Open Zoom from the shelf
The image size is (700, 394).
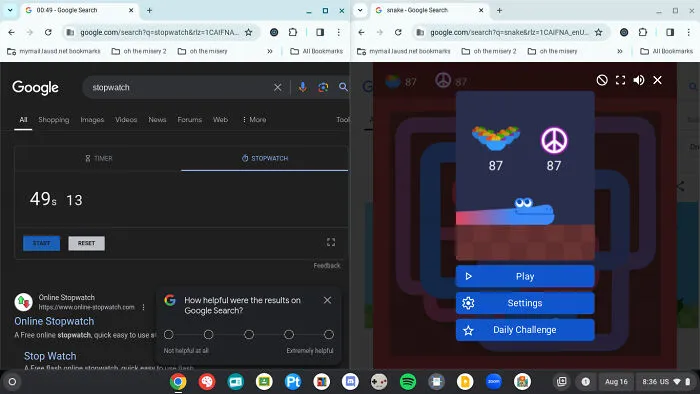[x=494, y=382]
